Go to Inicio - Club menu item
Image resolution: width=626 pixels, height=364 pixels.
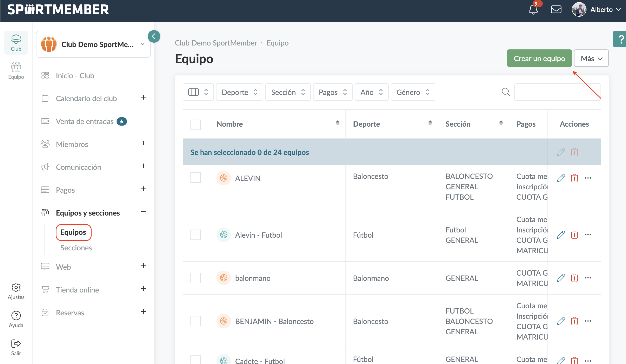pos(75,76)
